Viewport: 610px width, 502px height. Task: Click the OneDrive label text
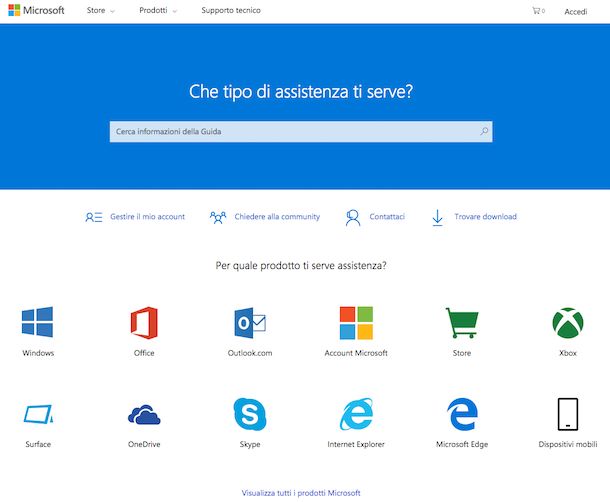coord(144,444)
